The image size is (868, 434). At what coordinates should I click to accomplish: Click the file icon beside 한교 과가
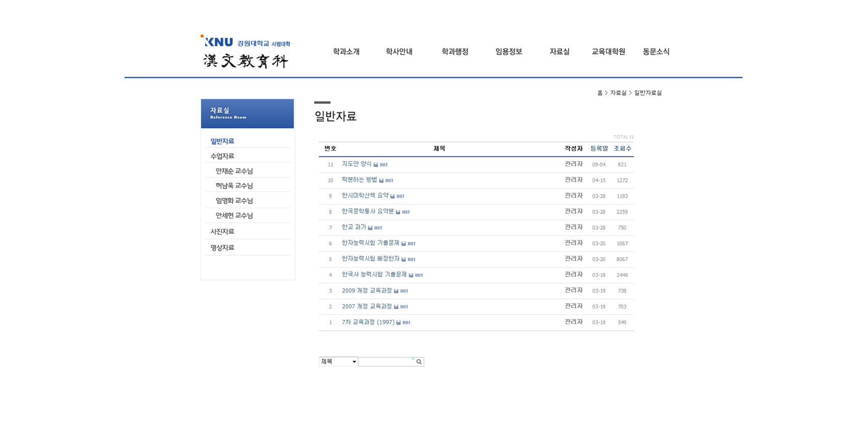pyautogui.click(x=370, y=228)
